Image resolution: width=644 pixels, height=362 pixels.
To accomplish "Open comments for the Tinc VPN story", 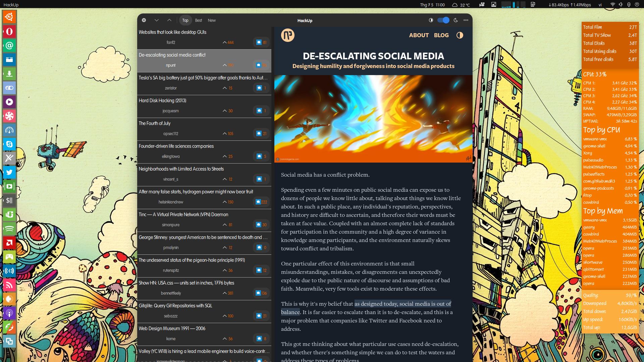I will click(x=261, y=225).
